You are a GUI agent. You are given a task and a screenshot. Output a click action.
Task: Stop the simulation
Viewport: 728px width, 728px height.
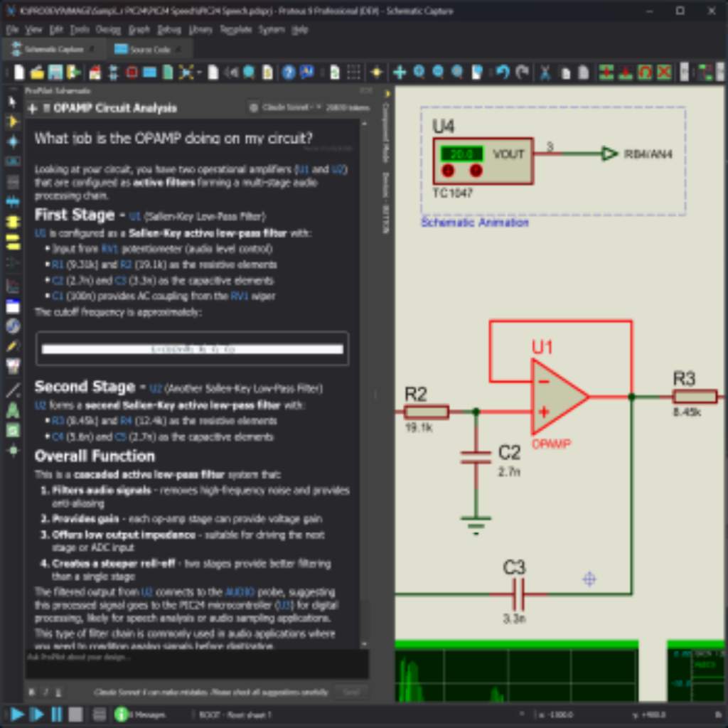click(x=75, y=714)
